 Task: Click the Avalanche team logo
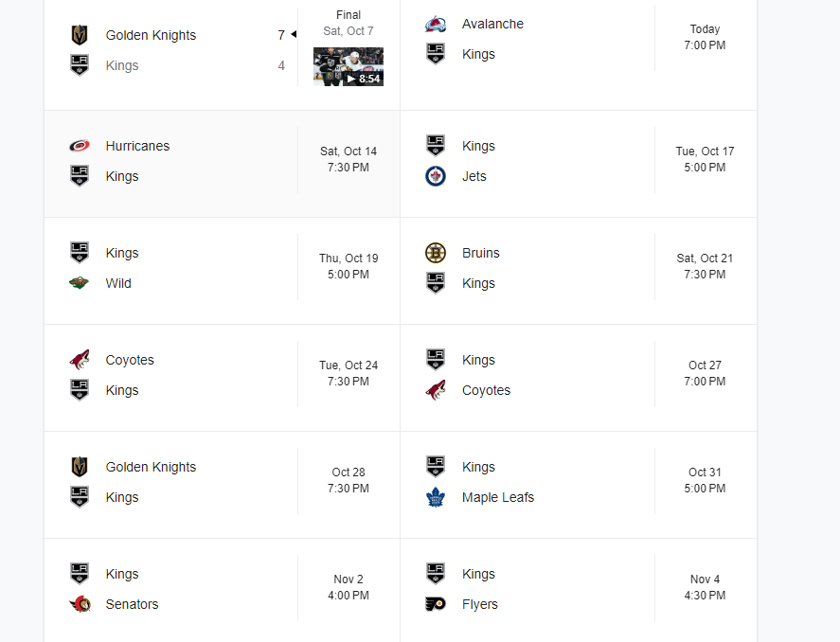[436, 24]
